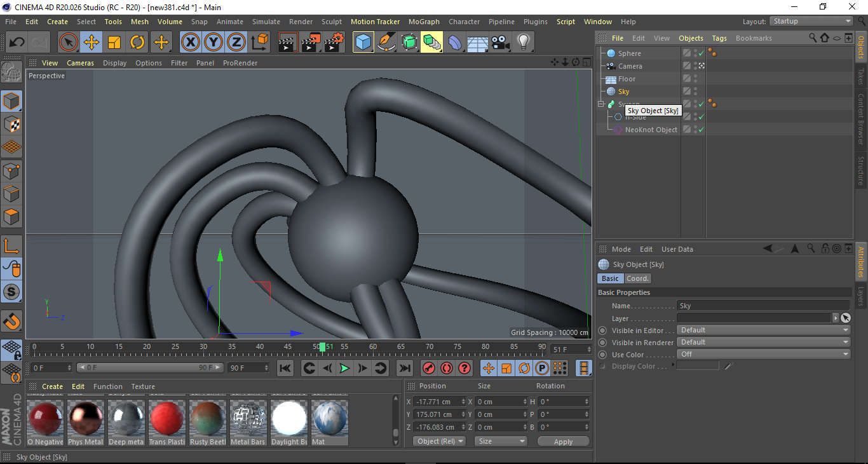Screen dimensions: 868x464
Task: Open the Layout Startup dropdown
Action: click(811, 22)
